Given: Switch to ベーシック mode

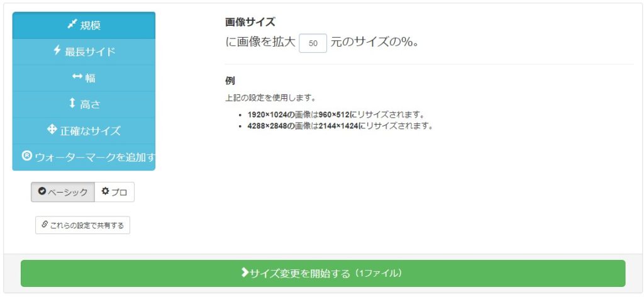Looking at the screenshot, I should click(x=63, y=192).
